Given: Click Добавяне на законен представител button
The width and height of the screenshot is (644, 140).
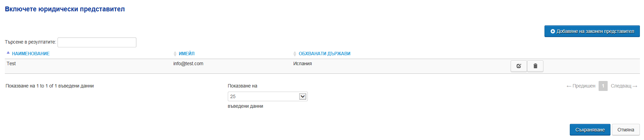Looking at the screenshot, I should click(592, 31).
